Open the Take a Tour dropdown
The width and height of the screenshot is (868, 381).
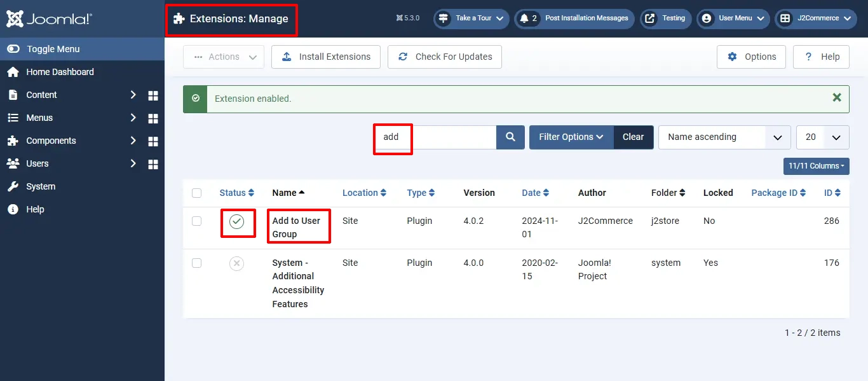click(472, 18)
